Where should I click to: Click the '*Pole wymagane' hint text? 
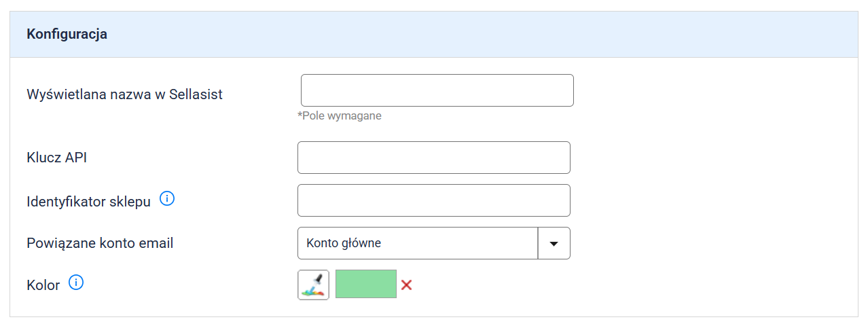[340, 116]
